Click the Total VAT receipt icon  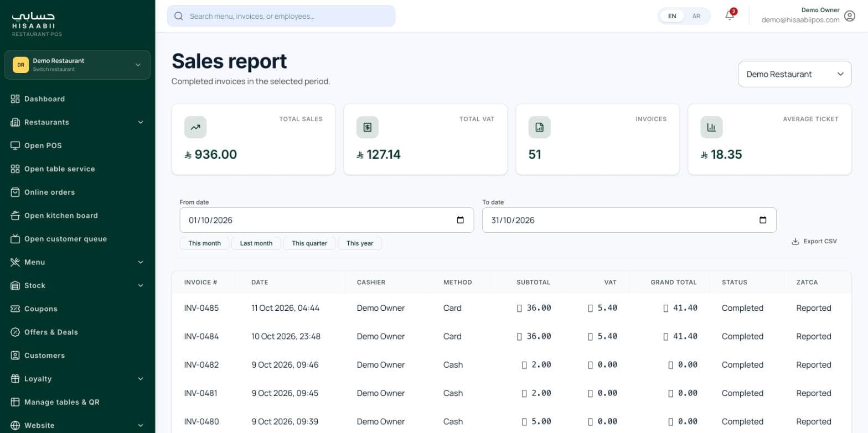point(368,127)
